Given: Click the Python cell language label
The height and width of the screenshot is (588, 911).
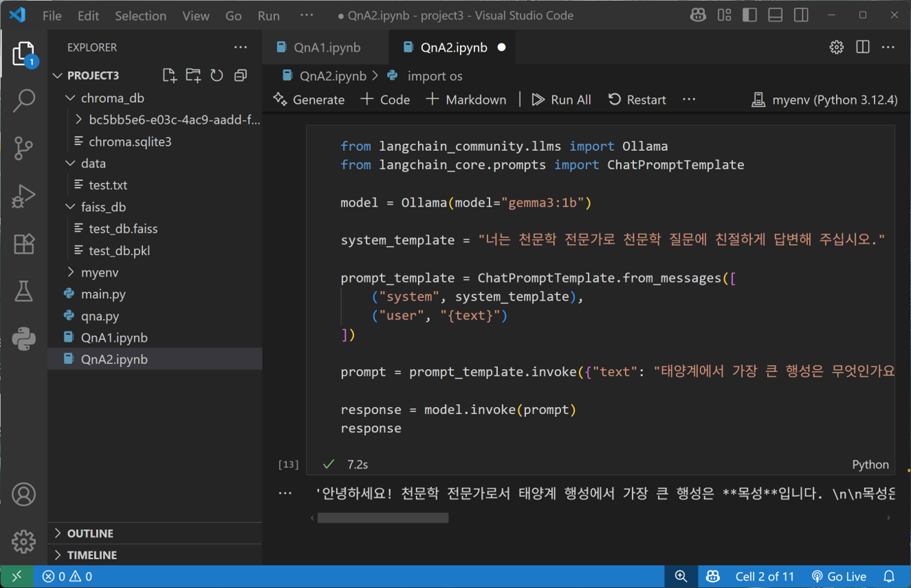Looking at the screenshot, I should pyautogui.click(x=870, y=464).
